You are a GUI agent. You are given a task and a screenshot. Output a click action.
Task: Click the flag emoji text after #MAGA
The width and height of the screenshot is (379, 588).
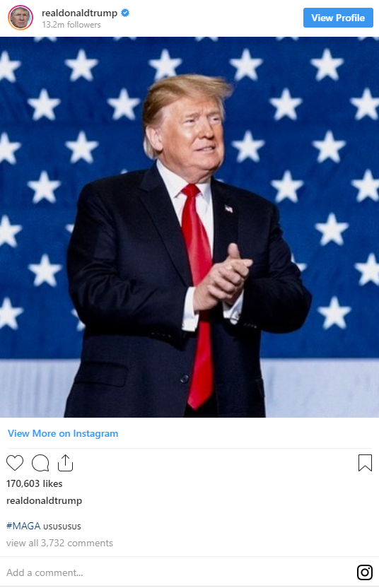coord(62,526)
